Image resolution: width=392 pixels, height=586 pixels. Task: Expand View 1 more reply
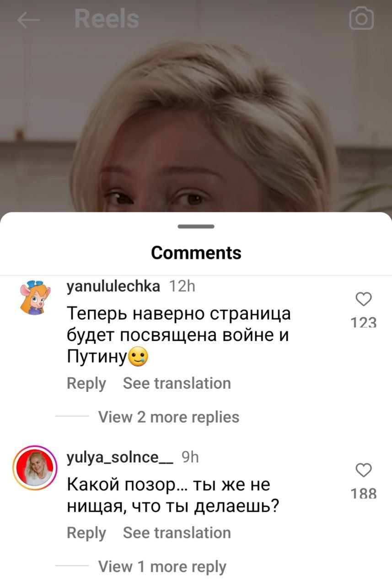(x=162, y=567)
